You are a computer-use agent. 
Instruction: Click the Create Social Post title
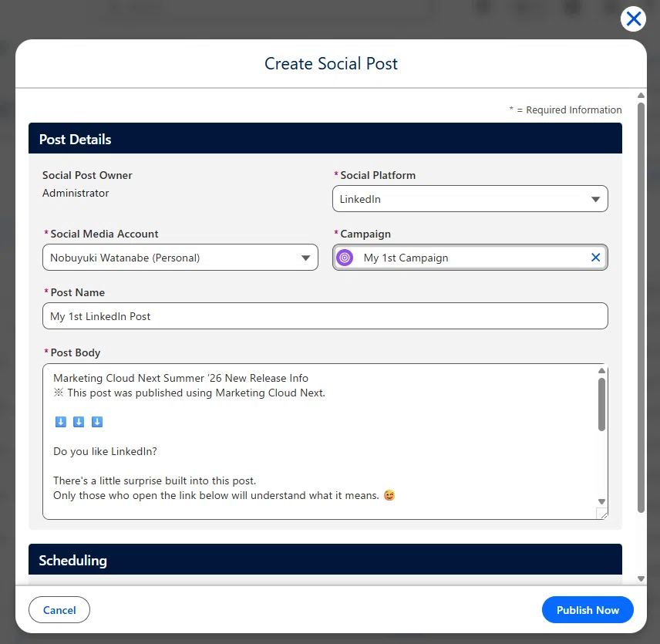pos(331,63)
